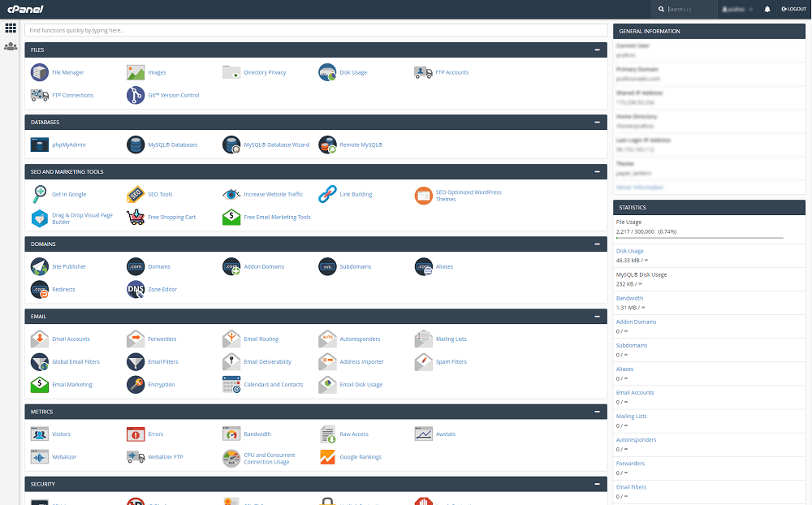Open the Forwarders envelope icon

pos(136,339)
